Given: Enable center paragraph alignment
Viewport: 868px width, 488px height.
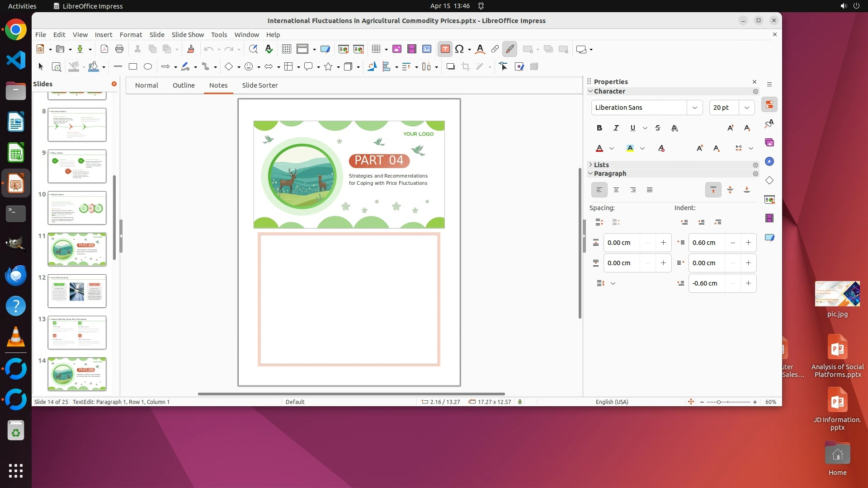Looking at the screenshot, I should coord(616,190).
